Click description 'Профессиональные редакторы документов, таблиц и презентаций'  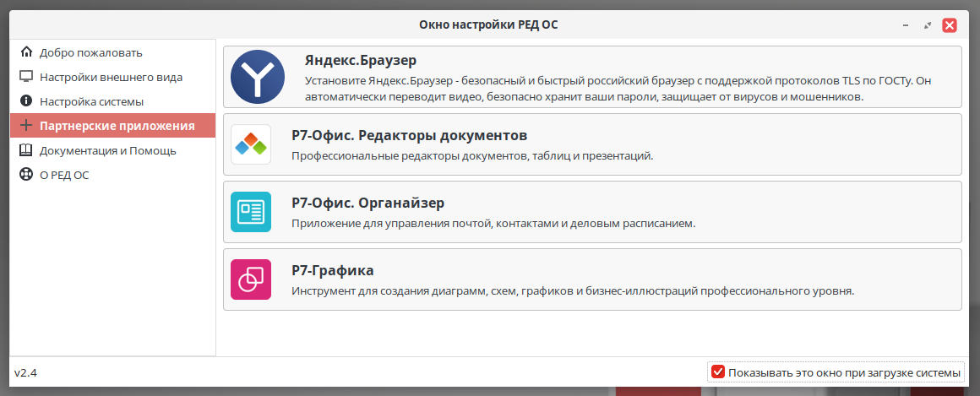point(472,155)
